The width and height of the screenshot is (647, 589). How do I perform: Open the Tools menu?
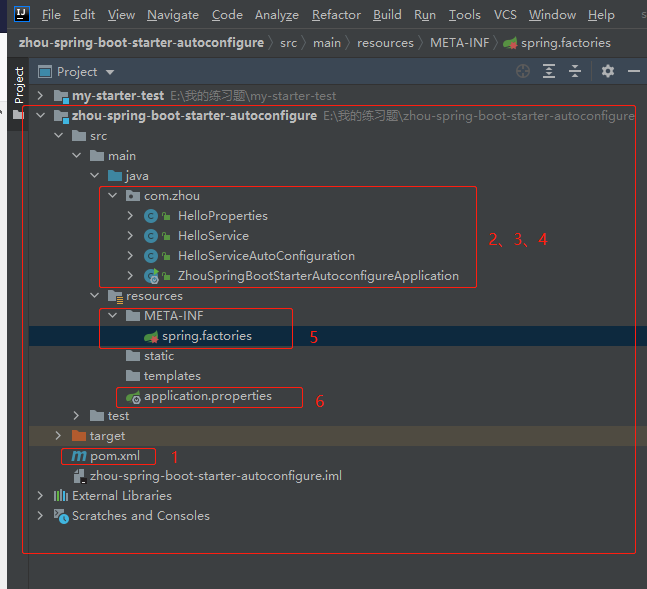point(465,15)
